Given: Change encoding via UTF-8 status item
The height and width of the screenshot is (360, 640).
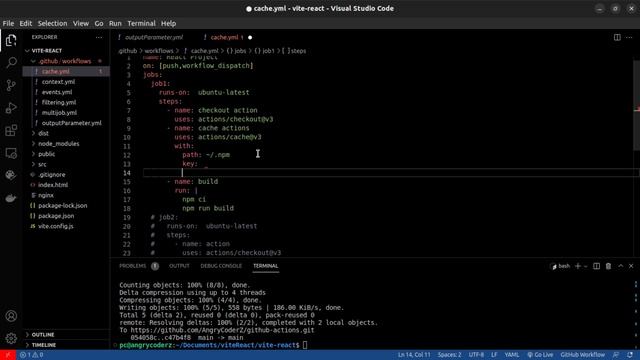Looking at the screenshot, I should 476,355.
